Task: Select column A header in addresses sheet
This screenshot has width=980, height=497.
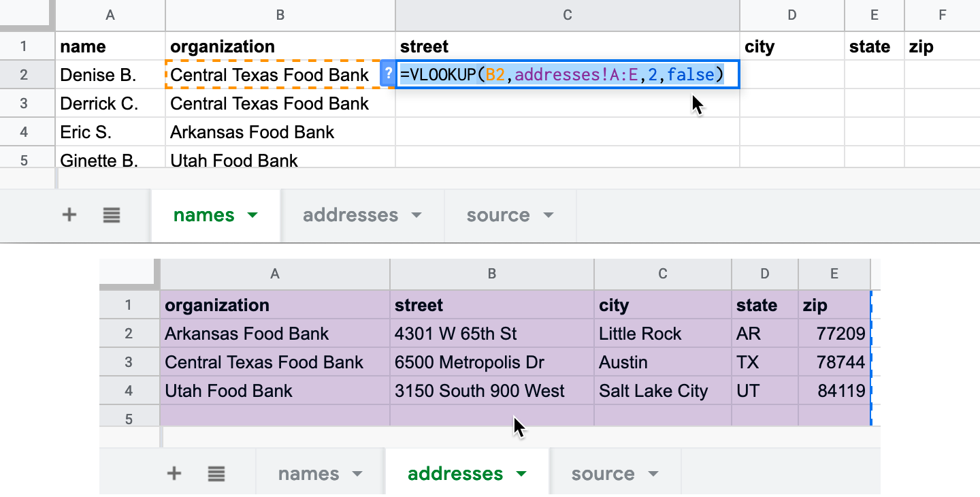Action: pos(274,274)
